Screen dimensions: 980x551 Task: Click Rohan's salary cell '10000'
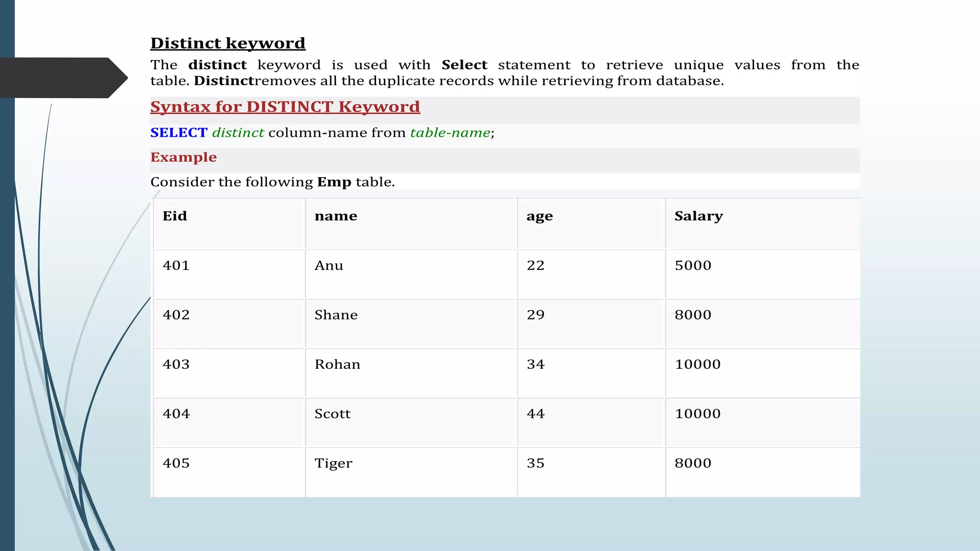(x=763, y=373)
